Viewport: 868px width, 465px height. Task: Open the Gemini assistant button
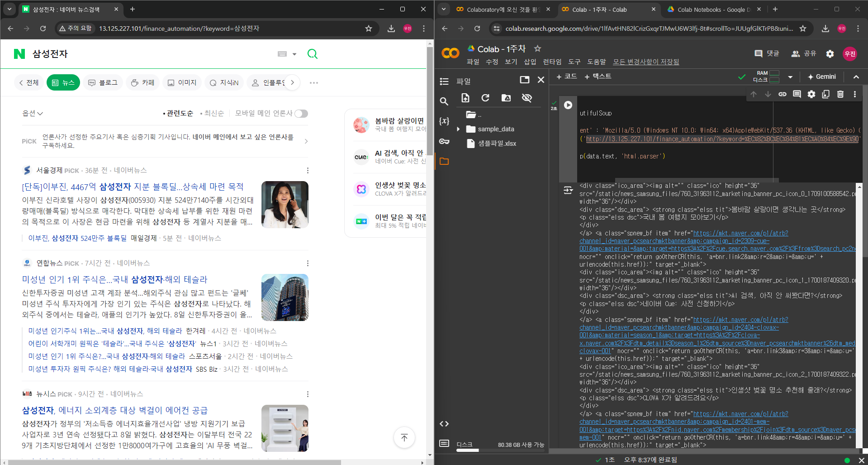pos(821,77)
